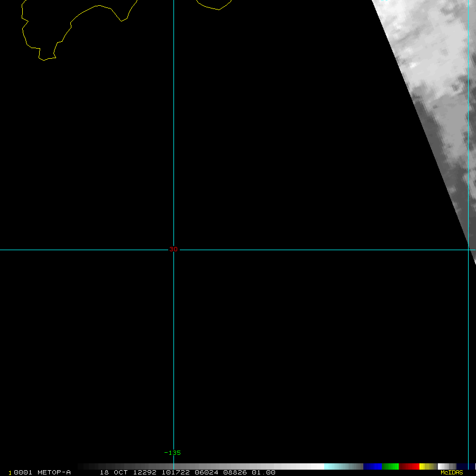Click the white end of the grayscale bar

[x=317, y=466]
